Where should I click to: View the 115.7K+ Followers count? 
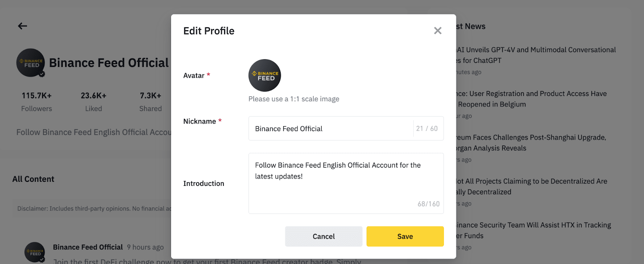tap(37, 102)
